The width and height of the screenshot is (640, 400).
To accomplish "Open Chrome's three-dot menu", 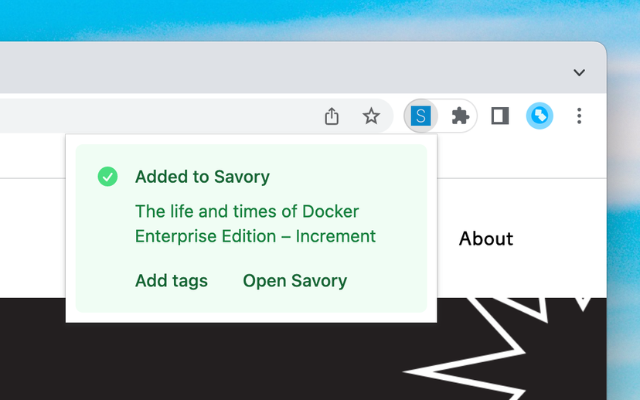I will coord(579,117).
